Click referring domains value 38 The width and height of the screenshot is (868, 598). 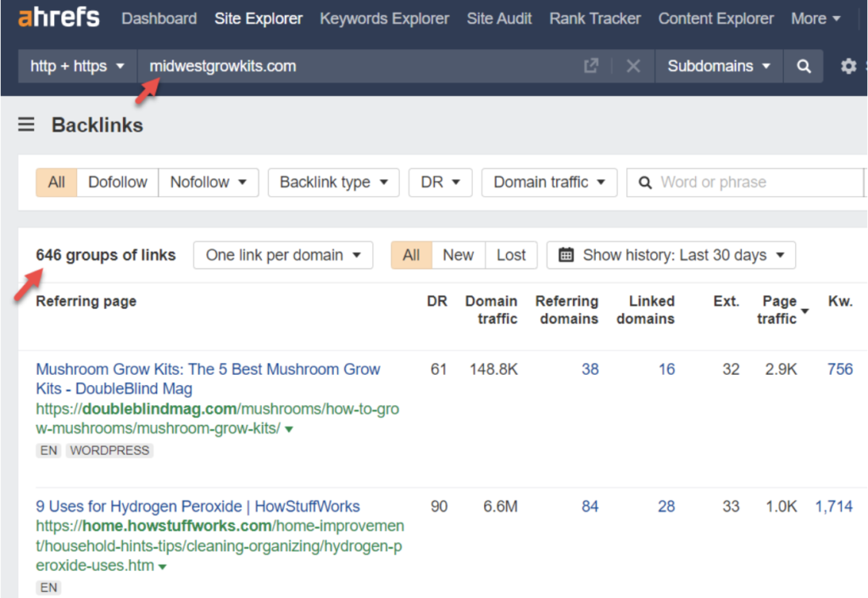590,369
